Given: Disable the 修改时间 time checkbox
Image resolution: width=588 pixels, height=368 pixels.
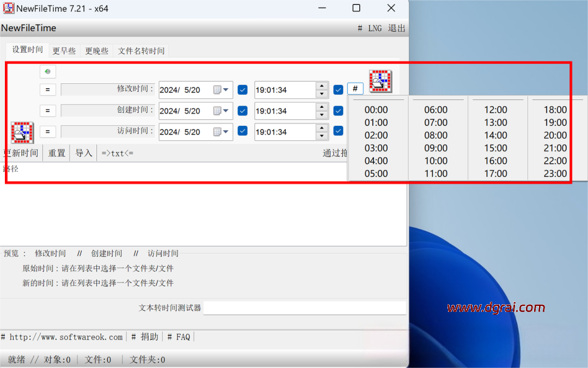Looking at the screenshot, I should coord(338,90).
